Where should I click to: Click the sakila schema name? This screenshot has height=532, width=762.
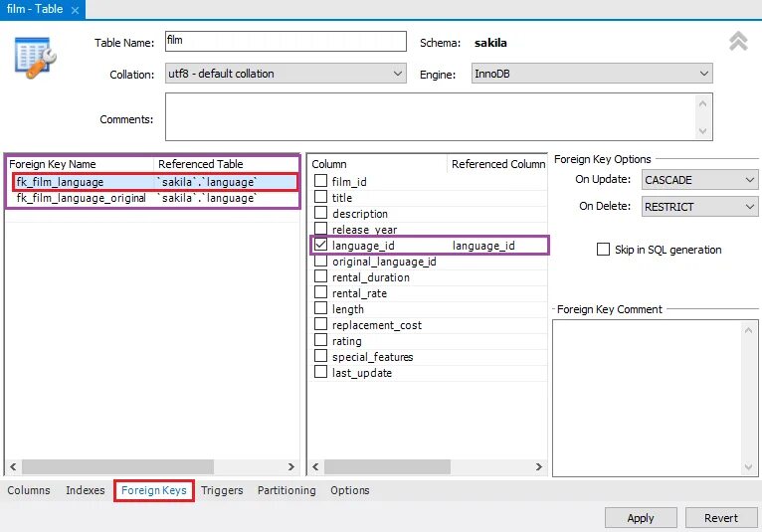[x=490, y=43]
